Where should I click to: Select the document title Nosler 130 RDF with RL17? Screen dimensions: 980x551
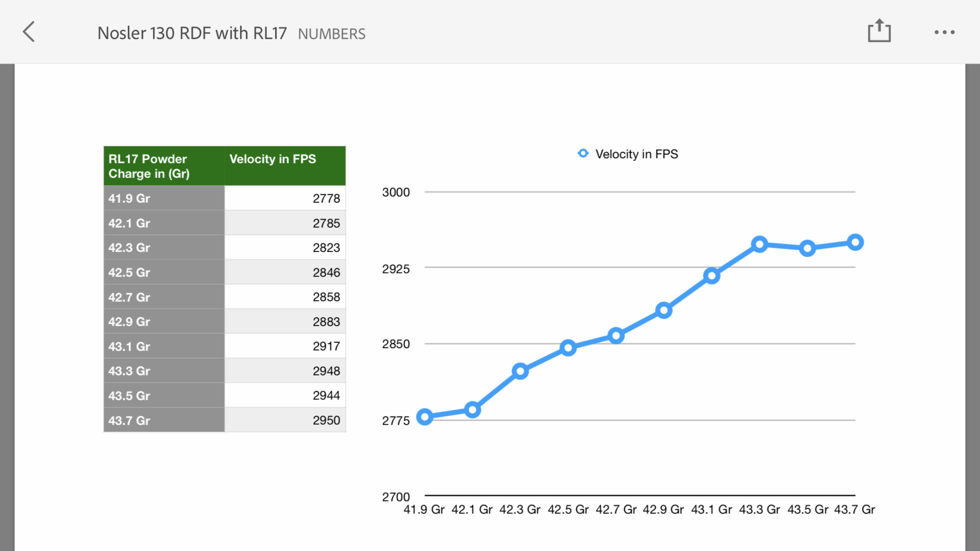[192, 33]
